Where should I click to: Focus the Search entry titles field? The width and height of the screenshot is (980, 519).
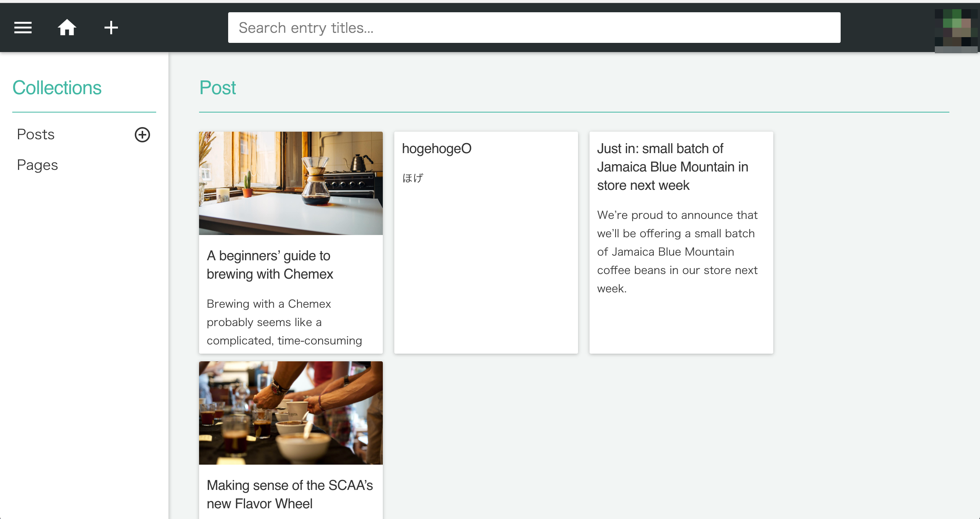(534, 28)
